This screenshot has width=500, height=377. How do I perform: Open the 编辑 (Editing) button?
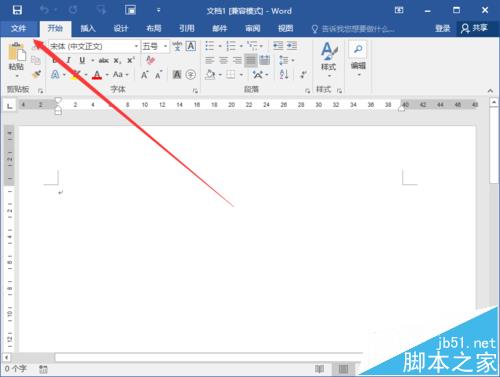click(x=358, y=59)
